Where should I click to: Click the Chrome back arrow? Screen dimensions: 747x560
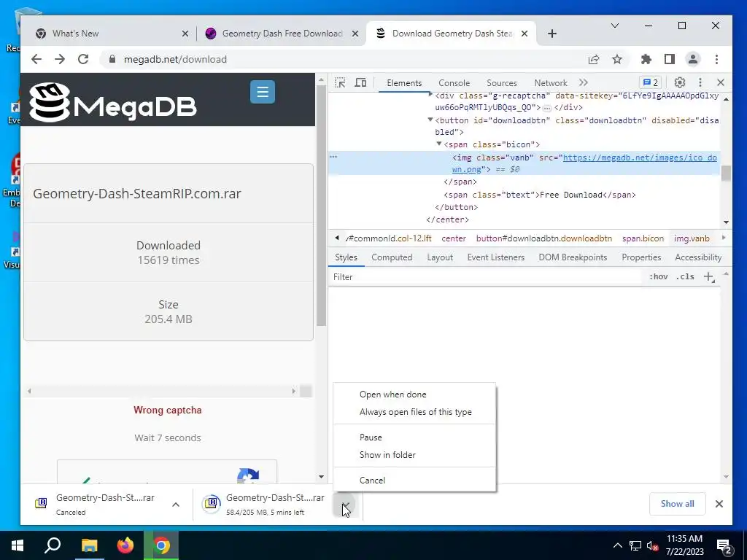[36, 59]
